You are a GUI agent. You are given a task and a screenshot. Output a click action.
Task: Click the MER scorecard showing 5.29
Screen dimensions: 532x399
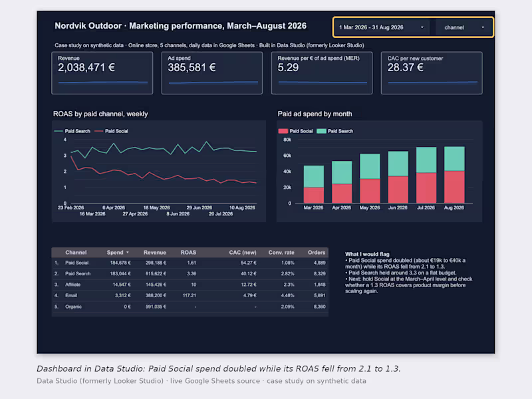point(322,73)
